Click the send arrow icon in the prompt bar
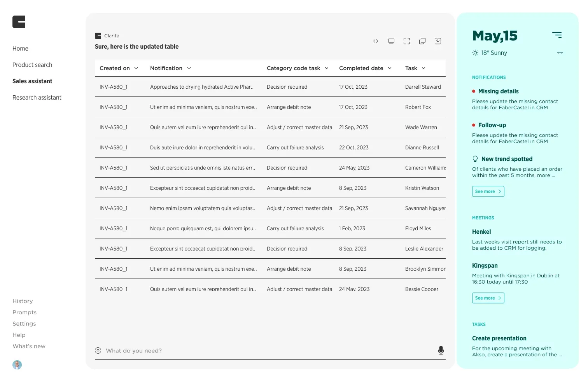Image resolution: width=588 pixels, height=382 pixels. point(98,350)
